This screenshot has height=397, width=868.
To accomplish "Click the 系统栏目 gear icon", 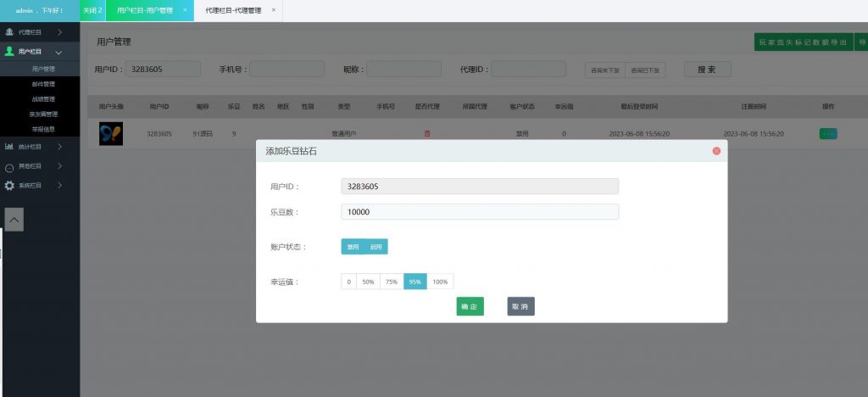I will (x=9, y=185).
